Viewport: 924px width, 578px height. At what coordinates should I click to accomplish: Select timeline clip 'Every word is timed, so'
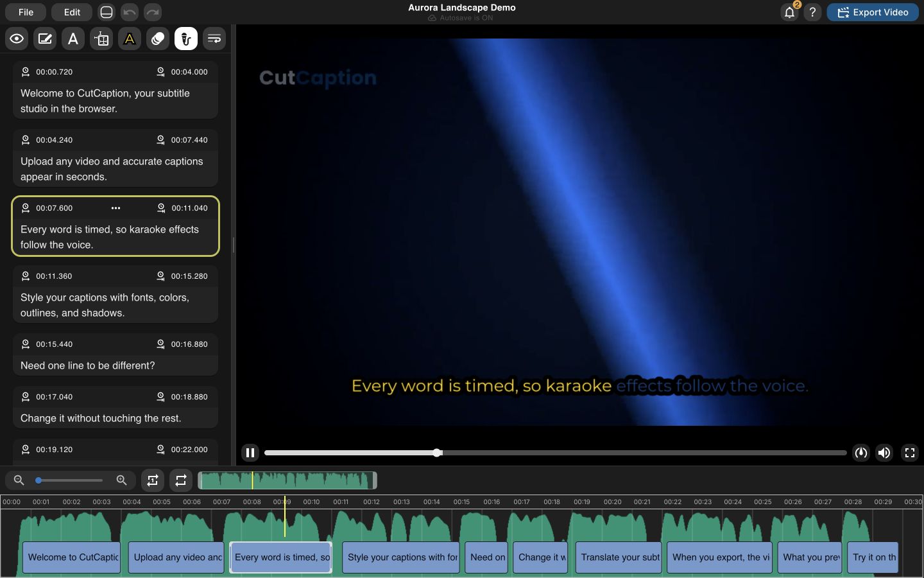point(281,557)
